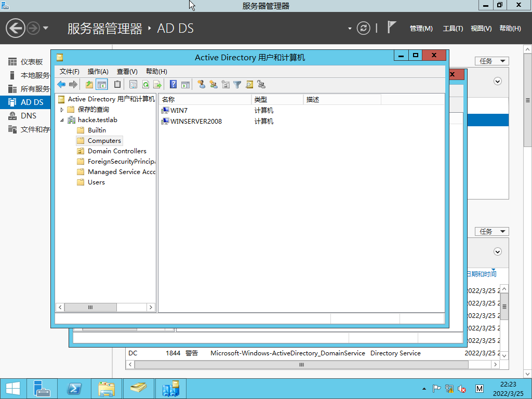The image size is (532, 399).
Task: Collapse upper section with chevron circle
Action: click(498, 82)
